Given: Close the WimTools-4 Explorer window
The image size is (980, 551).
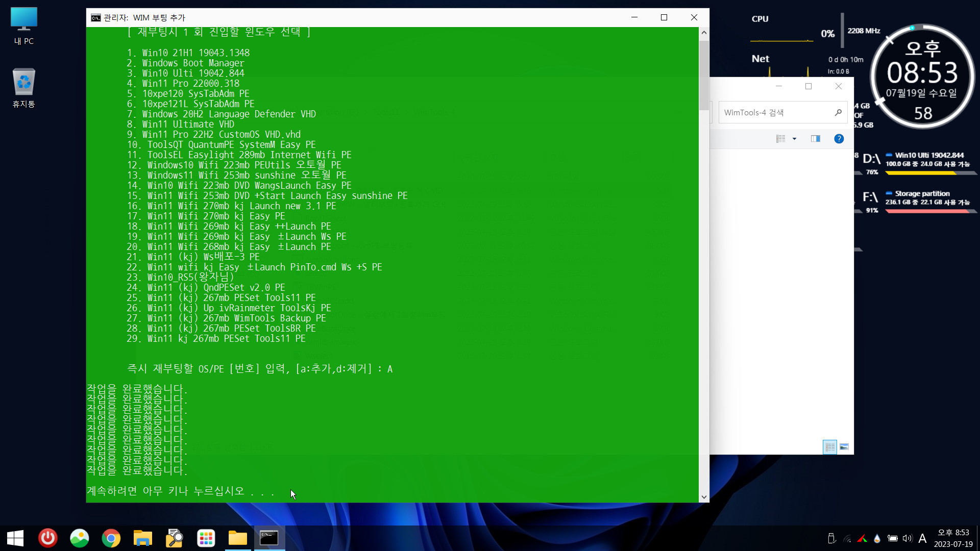Looking at the screenshot, I should 839,86.
